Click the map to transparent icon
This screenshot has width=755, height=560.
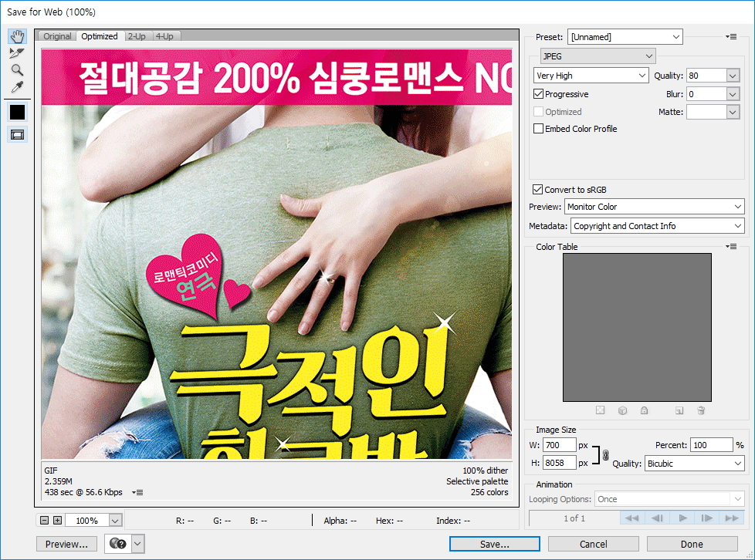pyautogui.click(x=600, y=410)
